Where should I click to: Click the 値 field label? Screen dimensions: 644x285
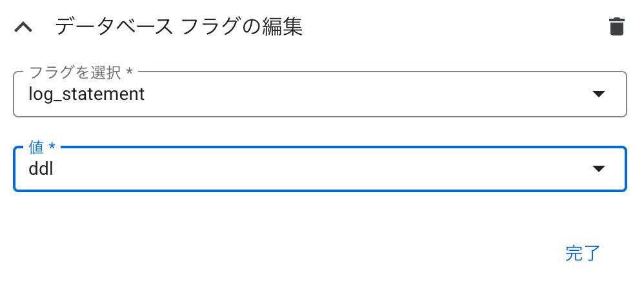tap(41, 148)
